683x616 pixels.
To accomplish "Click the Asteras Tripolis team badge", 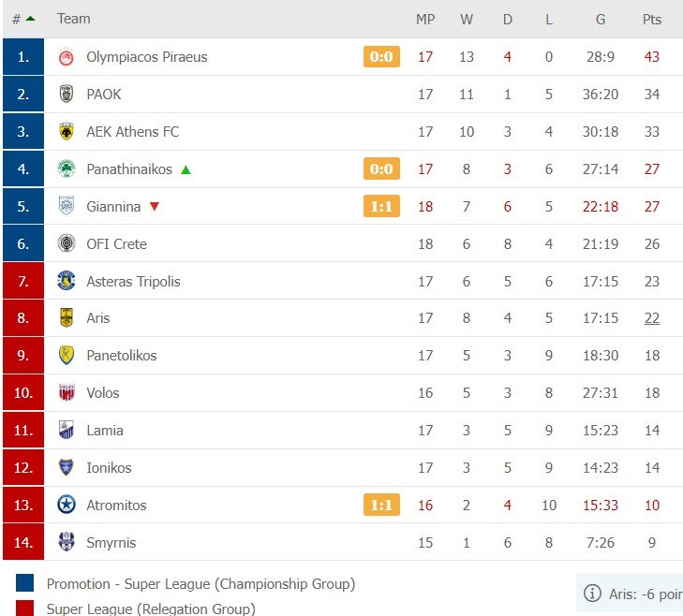I will point(67,281).
